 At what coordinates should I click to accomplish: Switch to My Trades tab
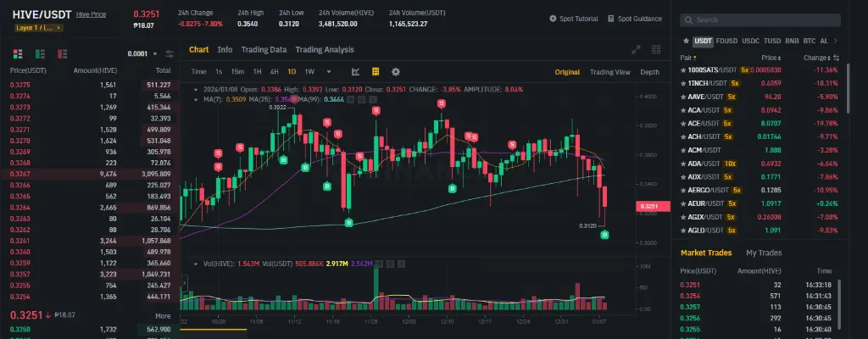click(764, 253)
